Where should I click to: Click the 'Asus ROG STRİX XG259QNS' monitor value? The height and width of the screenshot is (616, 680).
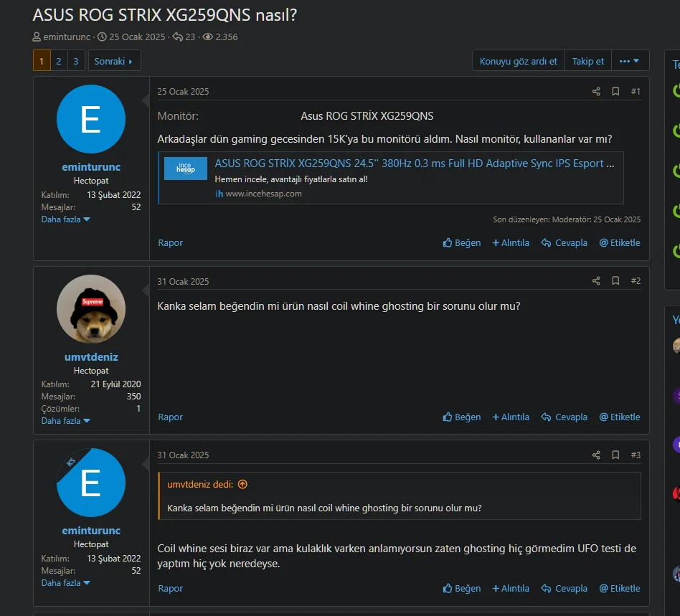[x=367, y=116]
